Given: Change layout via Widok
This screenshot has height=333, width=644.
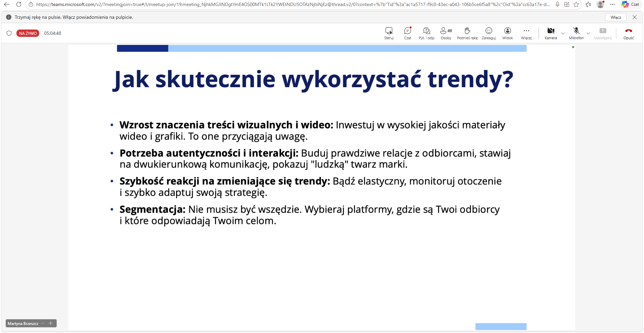Looking at the screenshot, I should [x=507, y=33].
